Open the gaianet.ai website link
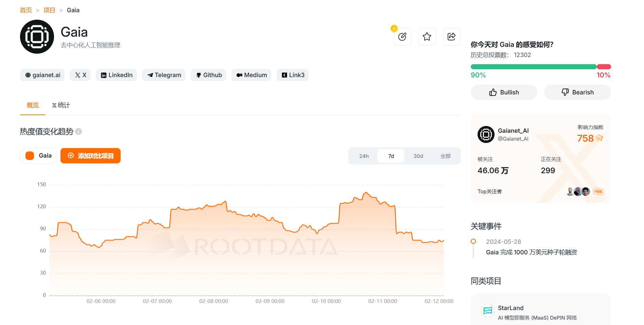 (x=42, y=75)
